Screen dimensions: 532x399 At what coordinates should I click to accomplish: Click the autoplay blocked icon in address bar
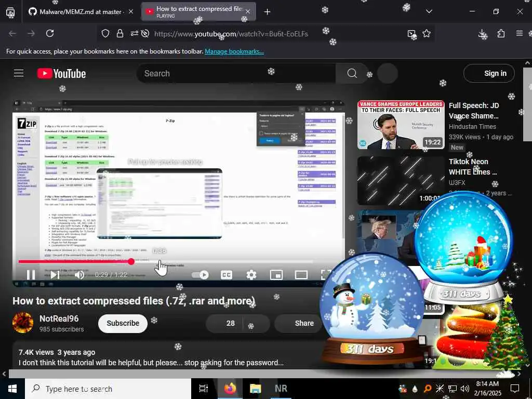pos(145,33)
